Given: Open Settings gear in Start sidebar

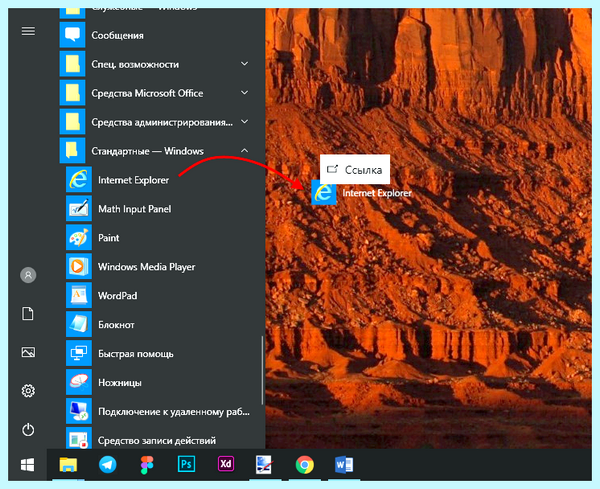Looking at the screenshot, I should [28, 391].
